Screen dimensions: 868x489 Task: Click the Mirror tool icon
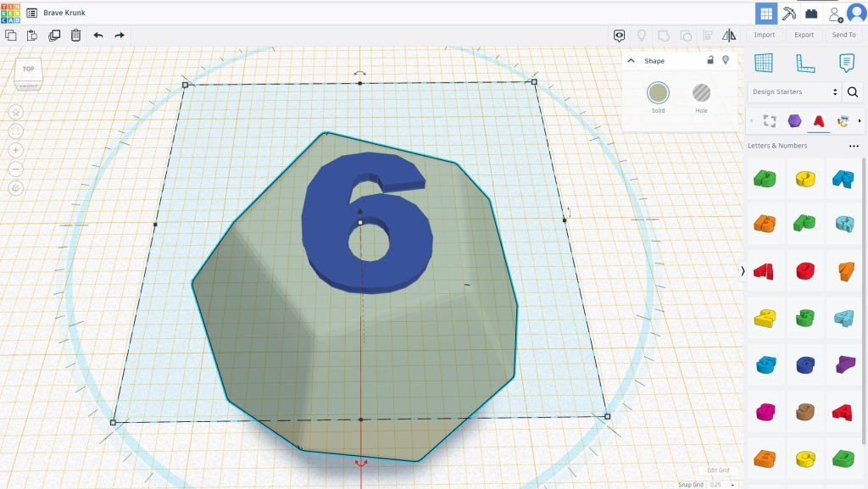[729, 36]
